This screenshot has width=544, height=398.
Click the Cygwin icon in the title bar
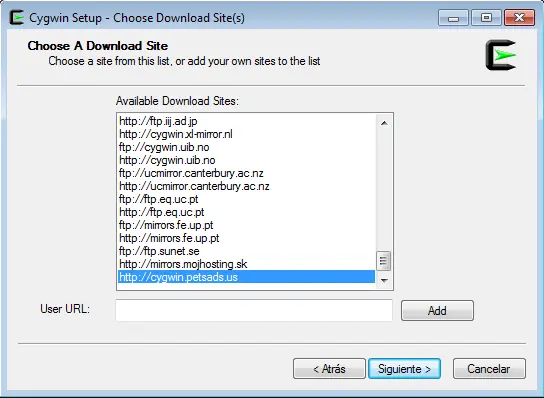[16, 17]
